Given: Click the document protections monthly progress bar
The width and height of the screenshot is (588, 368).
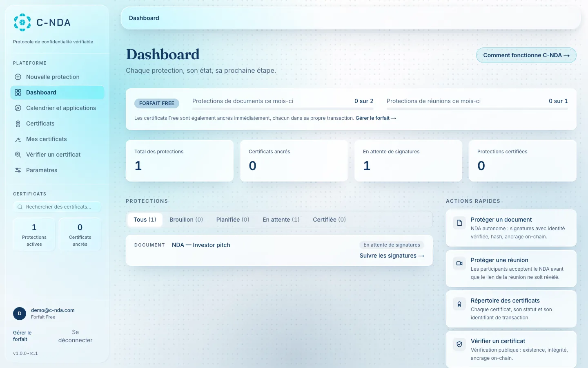Looking at the screenshot, I should tap(283, 109).
